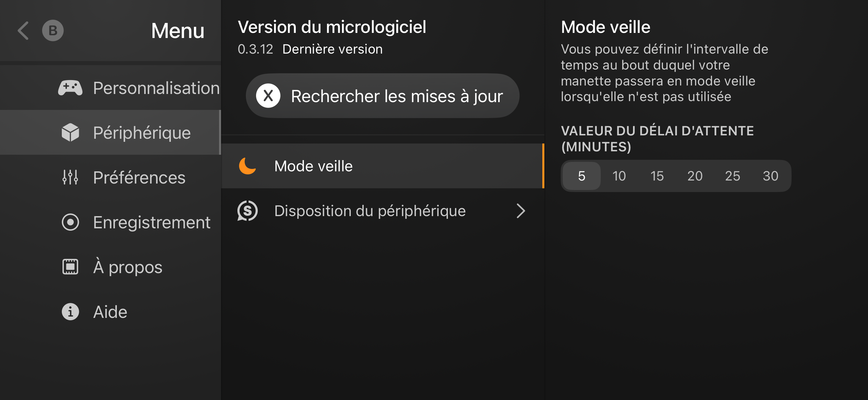The width and height of the screenshot is (868, 400).
Task: Click the orange moon icon
Action: pyautogui.click(x=248, y=166)
